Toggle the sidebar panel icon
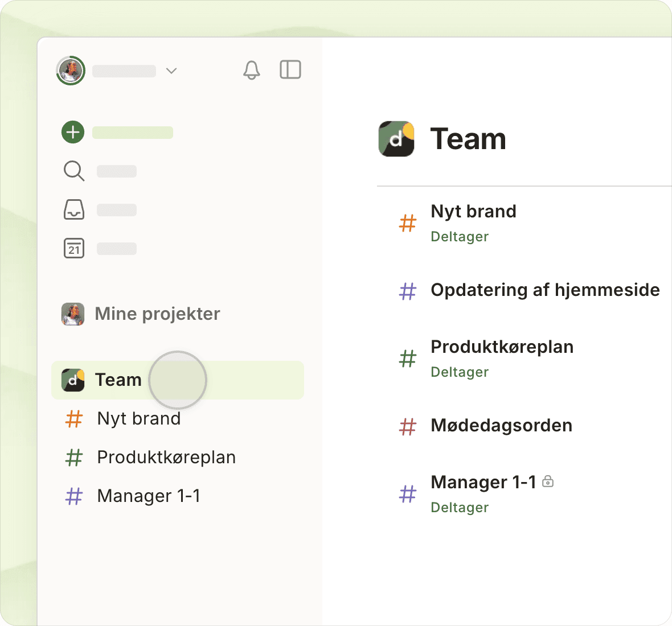Image resolution: width=672 pixels, height=626 pixels. [290, 70]
